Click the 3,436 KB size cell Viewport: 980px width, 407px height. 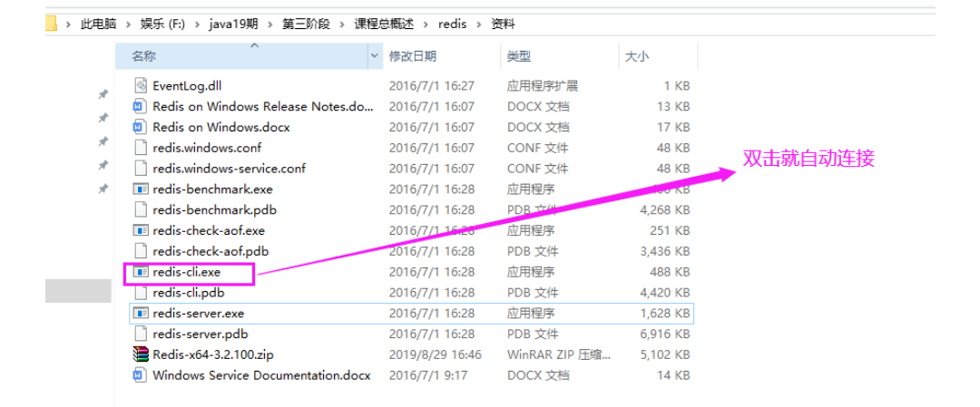(664, 251)
